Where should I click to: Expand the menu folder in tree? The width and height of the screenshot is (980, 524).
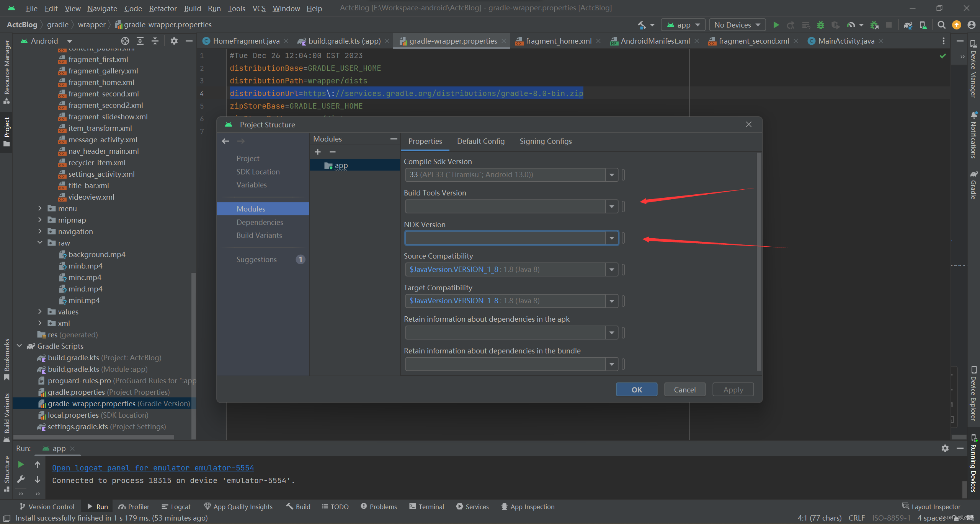[40, 208]
